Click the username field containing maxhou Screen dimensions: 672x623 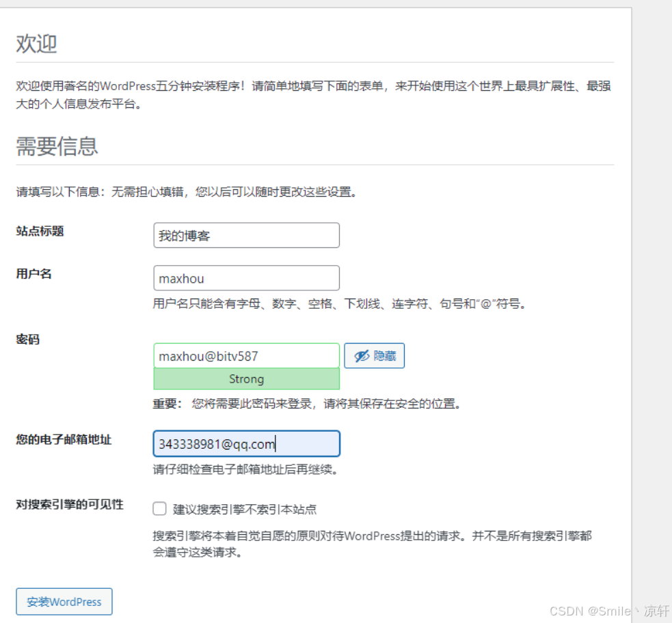(246, 278)
